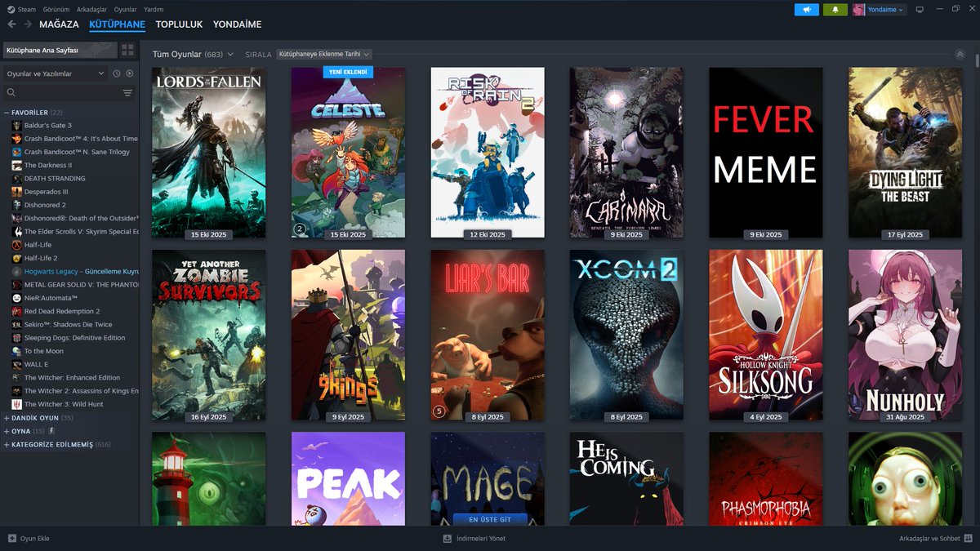This screenshot has width=980, height=551.
Task: Click the downloads icon at bottom
Action: point(447,539)
